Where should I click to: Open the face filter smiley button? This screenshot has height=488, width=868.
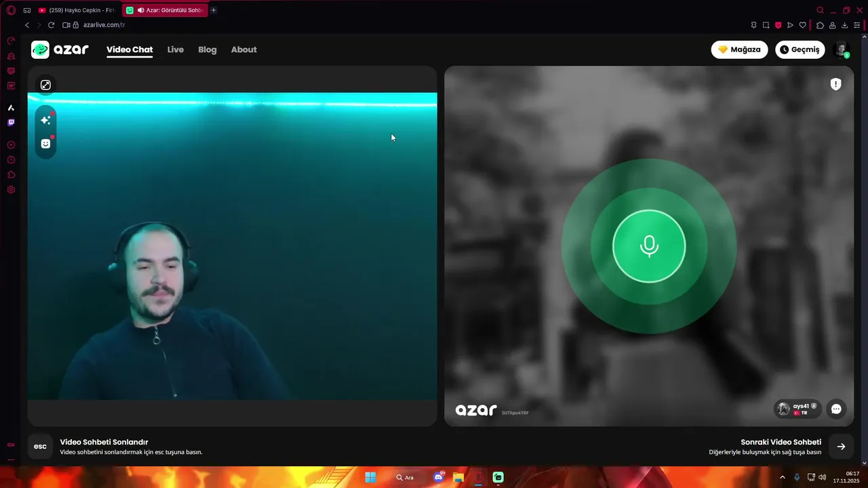click(45, 144)
